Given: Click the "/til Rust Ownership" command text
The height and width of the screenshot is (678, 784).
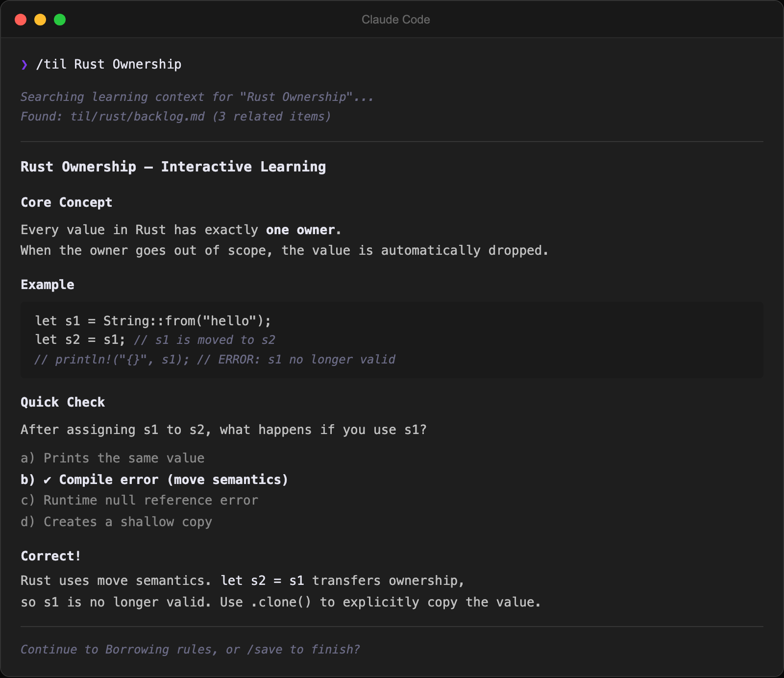Looking at the screenshot, I should [109, 65].
